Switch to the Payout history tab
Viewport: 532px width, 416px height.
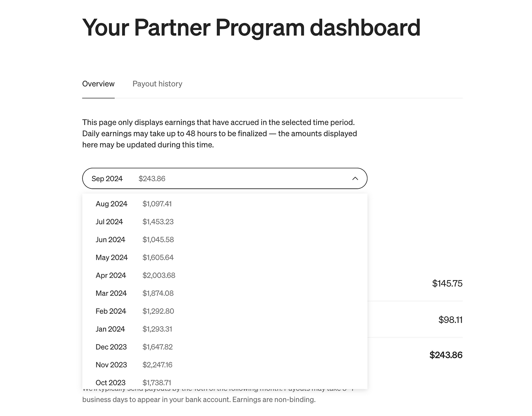(157, 84)
